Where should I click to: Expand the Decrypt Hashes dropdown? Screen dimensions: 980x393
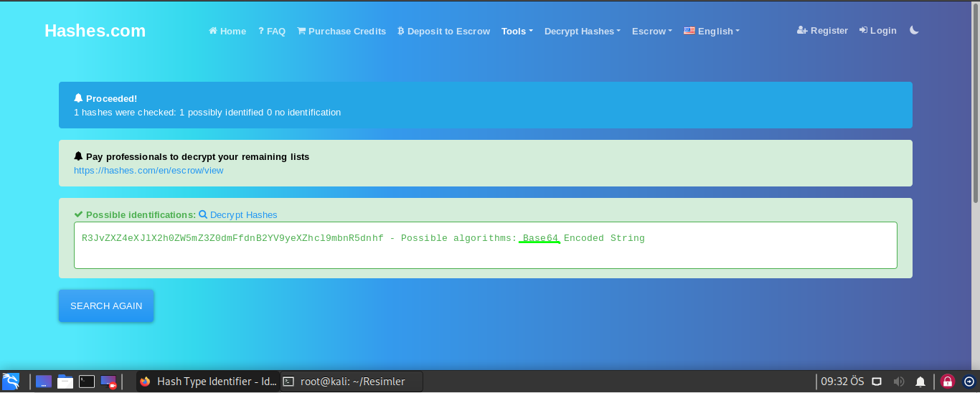point(583,31)
